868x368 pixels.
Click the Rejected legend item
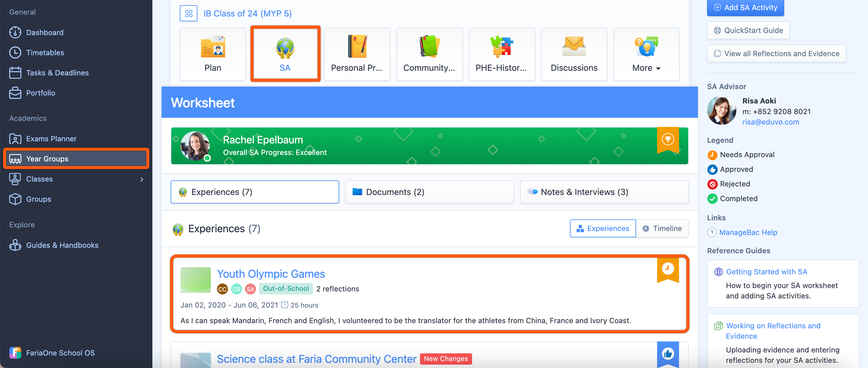click(x=729, y=184)
